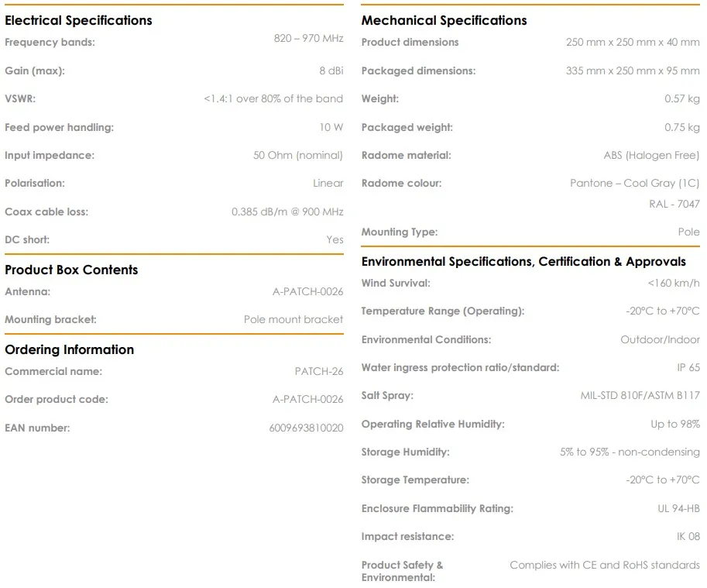Click the Electrical Specifications heading
Viewport: 707px width, 588px height.
(x=78, y=20)
